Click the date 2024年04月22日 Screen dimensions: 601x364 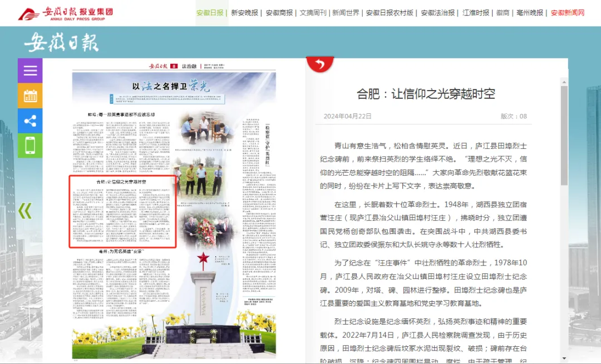click(x=347, y=116)
